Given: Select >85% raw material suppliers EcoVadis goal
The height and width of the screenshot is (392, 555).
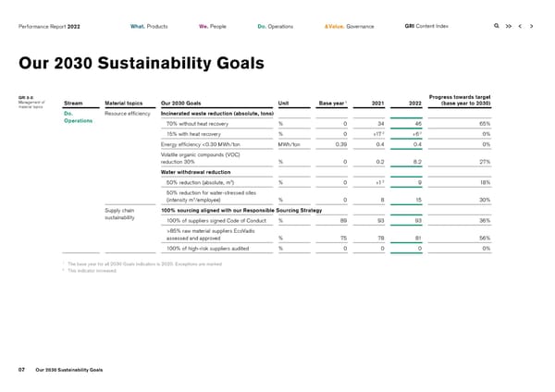Looking at the screenshot, I should point(210,235).
